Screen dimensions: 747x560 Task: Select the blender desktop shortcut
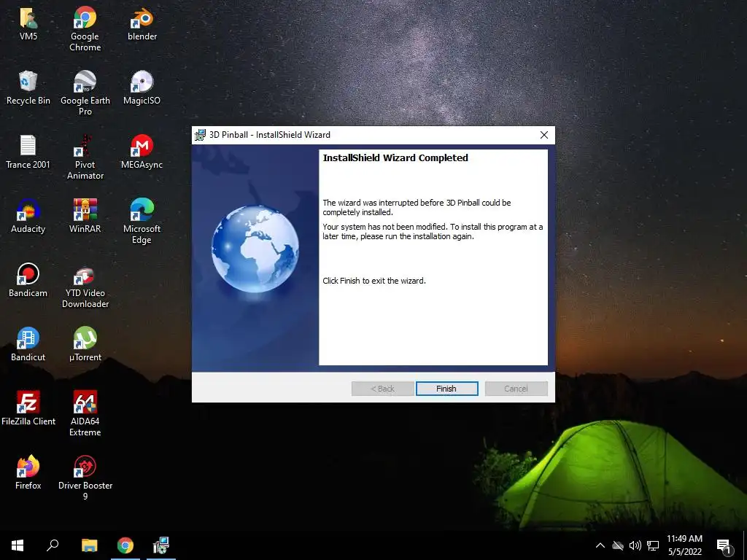point(142,24)
